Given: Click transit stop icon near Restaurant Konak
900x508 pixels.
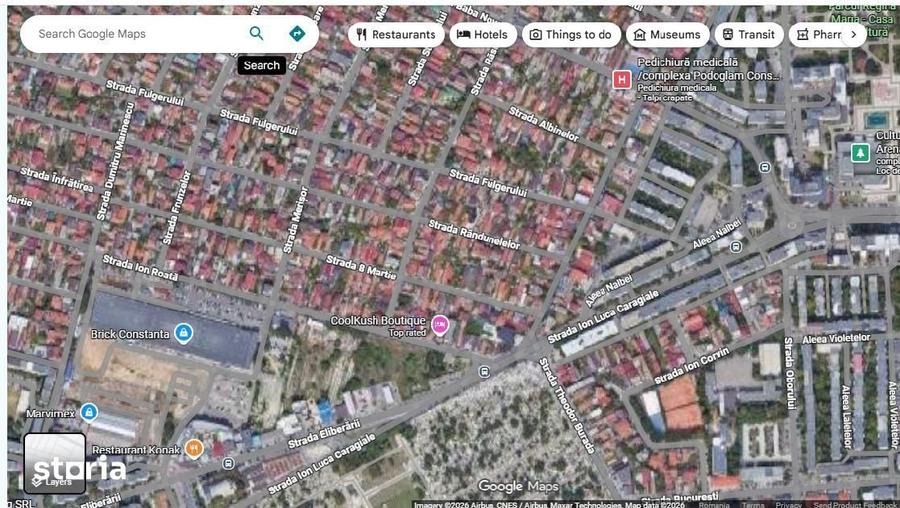Looking at the screenshot, I should [228, 463].
